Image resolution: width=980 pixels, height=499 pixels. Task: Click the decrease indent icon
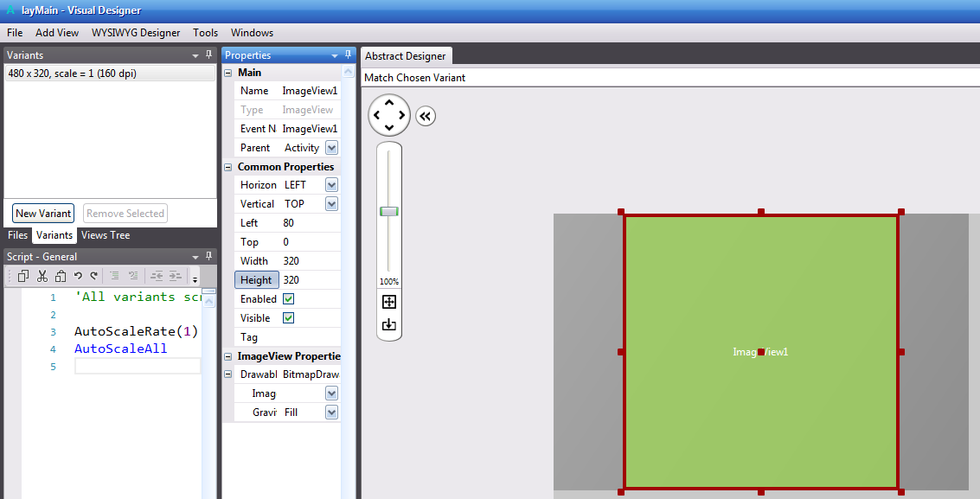tap(157, 275)
